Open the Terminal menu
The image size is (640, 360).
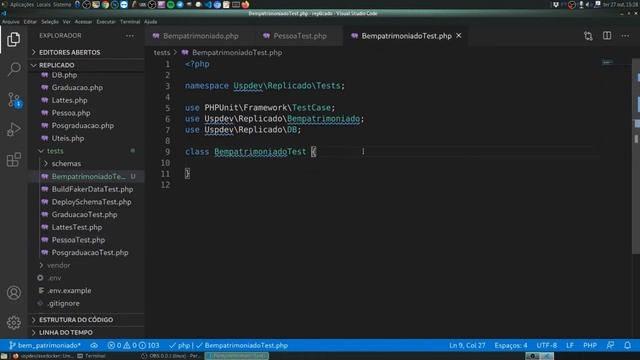(x=130, y=22)
